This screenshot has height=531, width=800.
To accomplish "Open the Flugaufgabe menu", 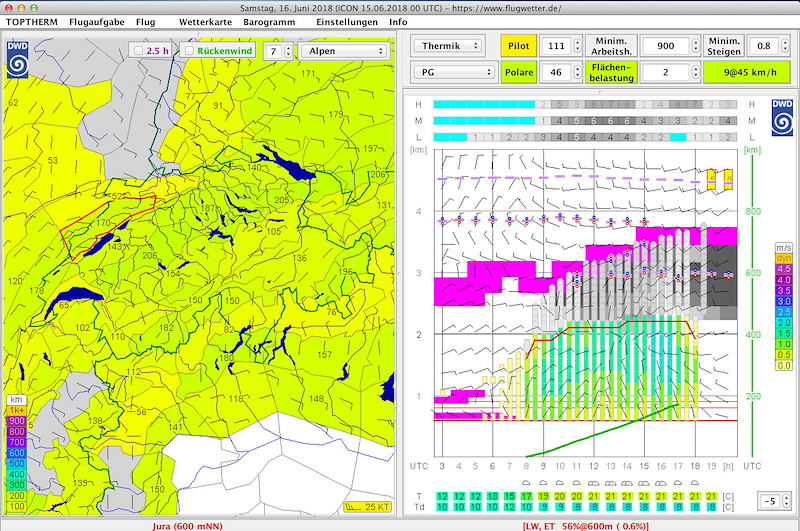I will point(96,22).
